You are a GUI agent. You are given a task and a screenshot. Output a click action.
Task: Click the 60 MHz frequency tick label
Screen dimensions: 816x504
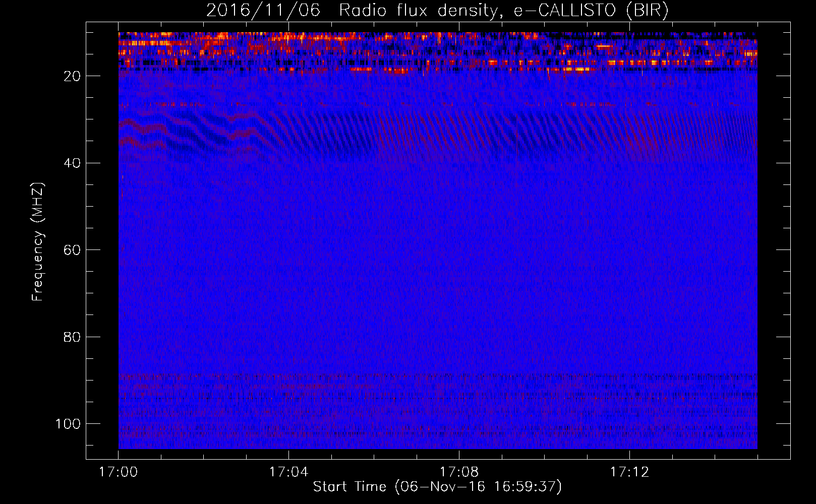pos(73,250)
